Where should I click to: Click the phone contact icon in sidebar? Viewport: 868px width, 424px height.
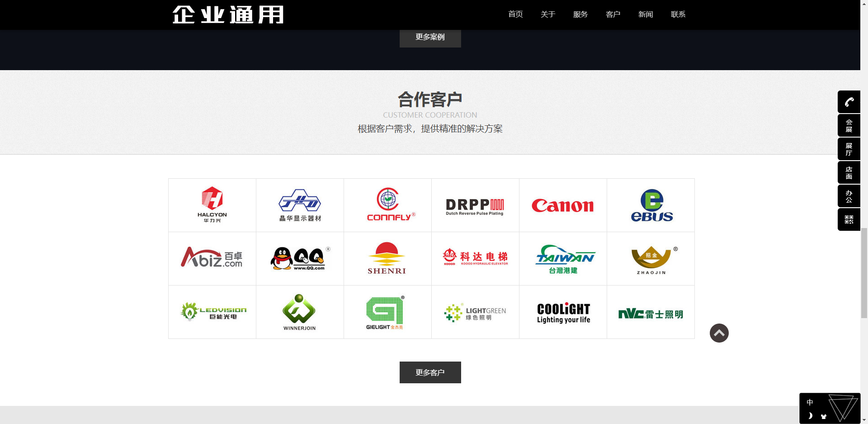[x=849, y=102]
